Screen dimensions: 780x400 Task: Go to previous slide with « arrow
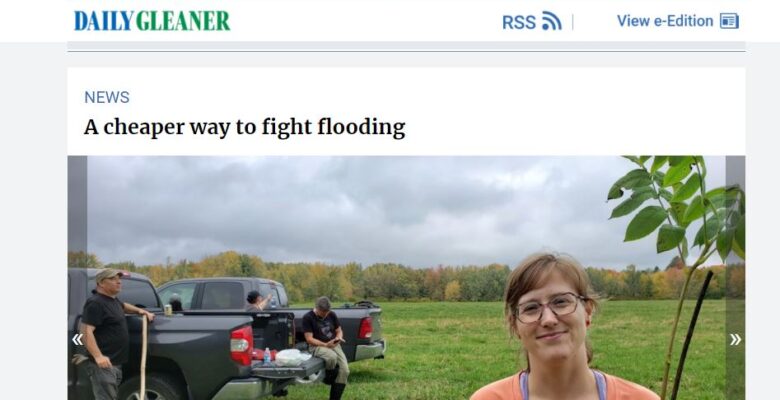tap(77, 339)
